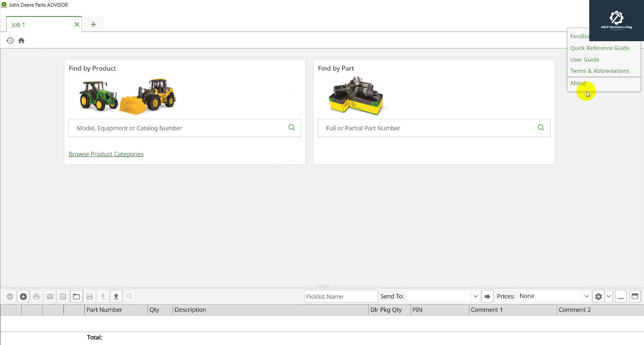Screen dimensions: 644x345
Task: Save the picklist using the save icon
Action: (x=89, y=296)
